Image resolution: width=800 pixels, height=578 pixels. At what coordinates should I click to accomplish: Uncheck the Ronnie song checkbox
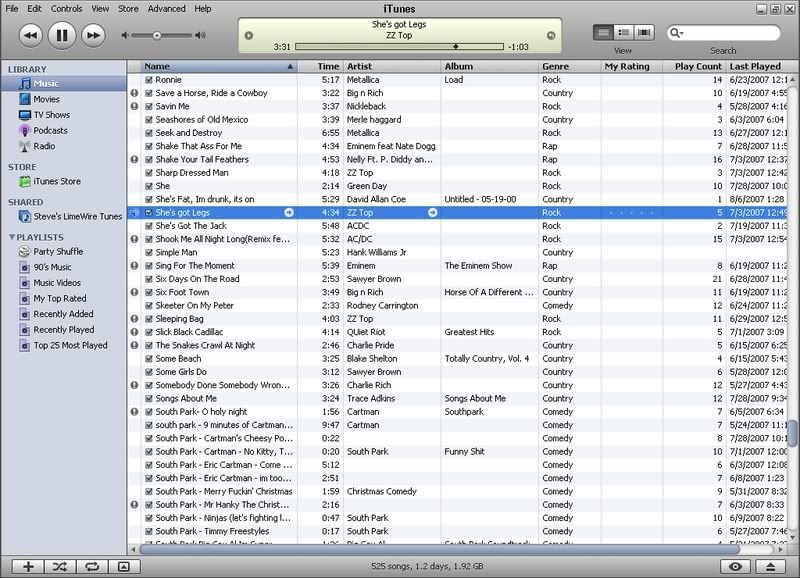point(149,80)
